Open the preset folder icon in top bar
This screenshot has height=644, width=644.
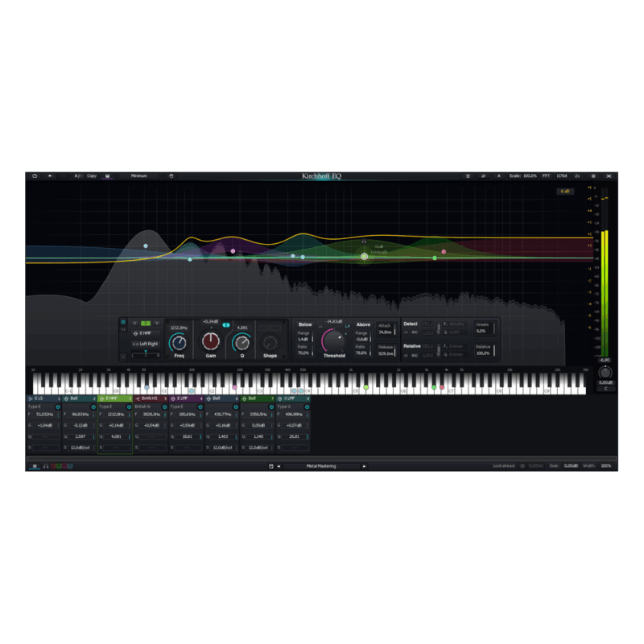[x=35, y=175]
